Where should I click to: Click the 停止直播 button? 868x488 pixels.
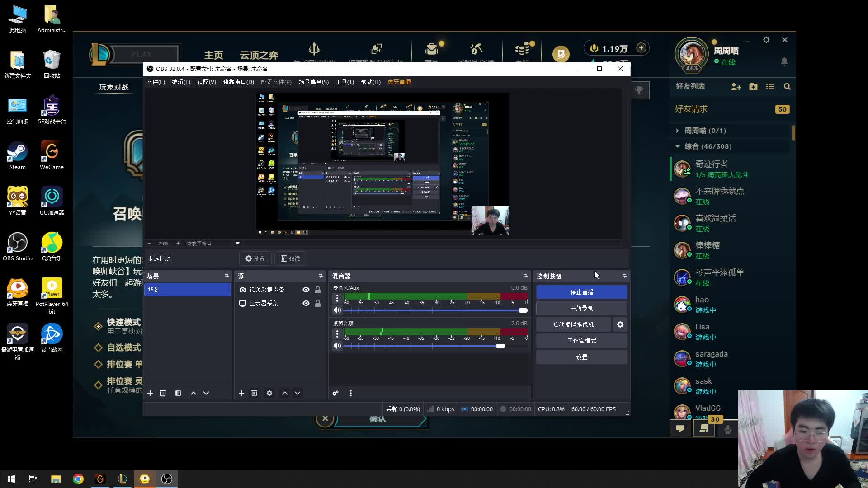pyautogui.click(x=581, y=292)
